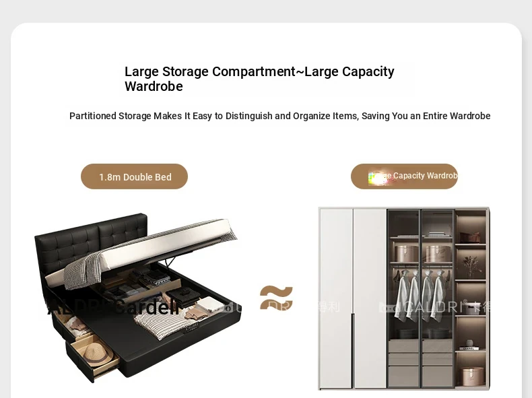Screen dimensions: 532x398
Task: Click the approximately-equal symbol icon
Action: coord(276,298)
